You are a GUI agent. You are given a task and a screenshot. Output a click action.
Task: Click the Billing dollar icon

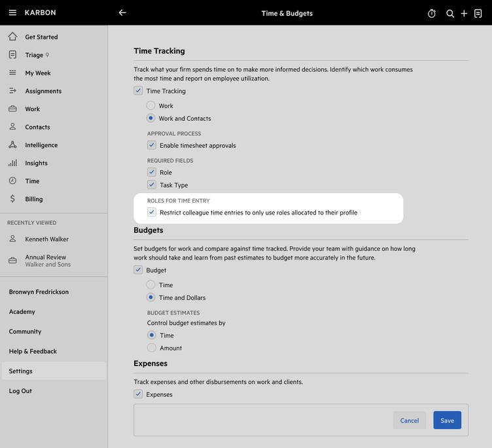12,199
